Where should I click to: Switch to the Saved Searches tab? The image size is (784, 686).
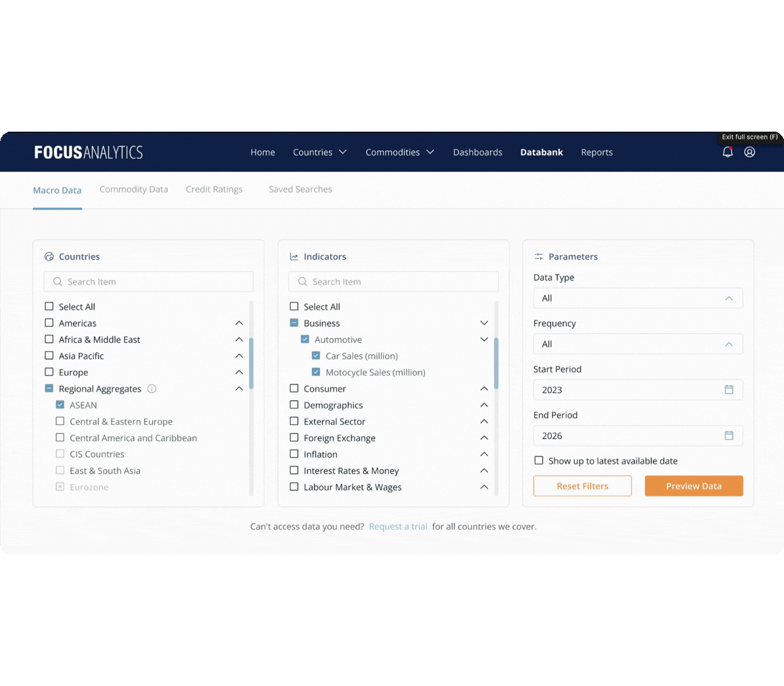point(300,189)
